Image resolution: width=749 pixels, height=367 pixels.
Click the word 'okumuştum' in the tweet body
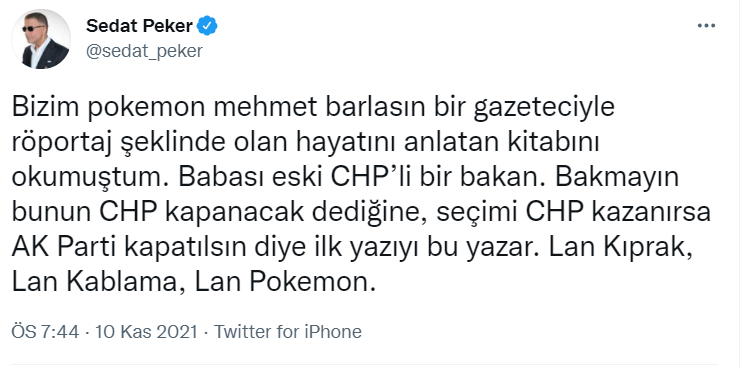click(89, 178)
